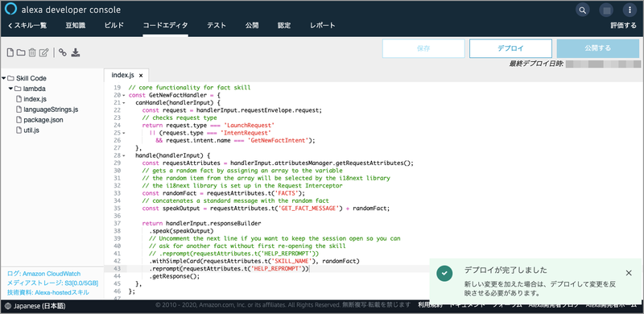Fold the code block at line 20
The width and height of the screenshot is (644, 314).
[x=124, y=95]
